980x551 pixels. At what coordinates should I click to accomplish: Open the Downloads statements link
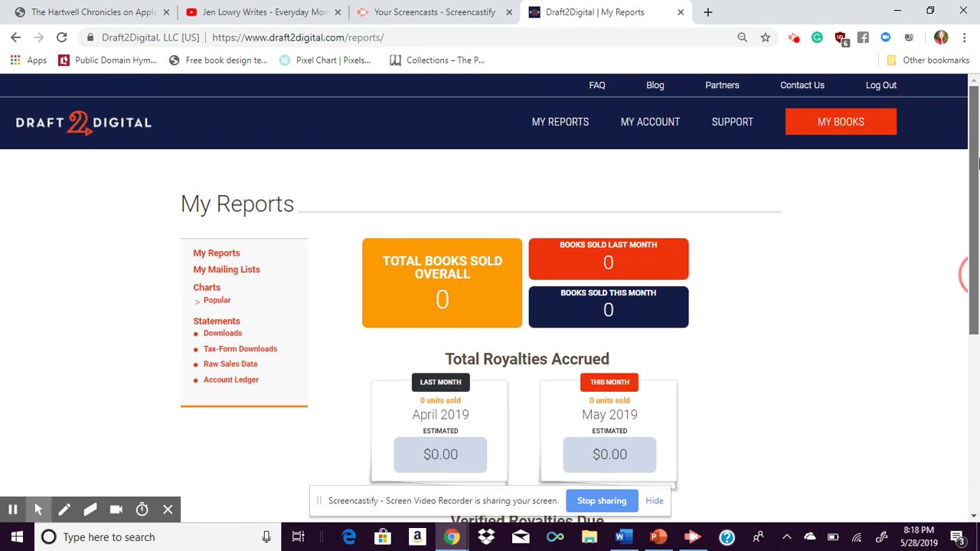223,333
